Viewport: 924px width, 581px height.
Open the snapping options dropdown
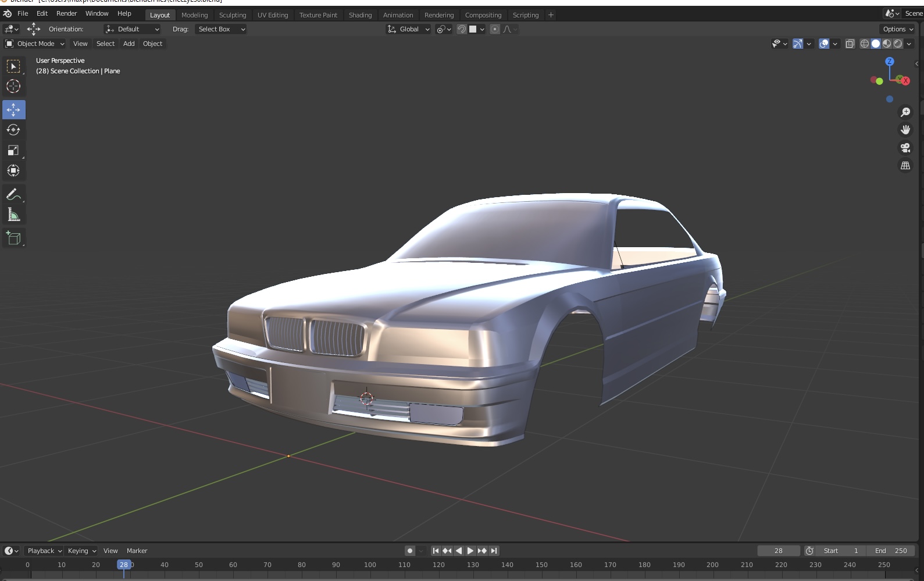[477, 29]
